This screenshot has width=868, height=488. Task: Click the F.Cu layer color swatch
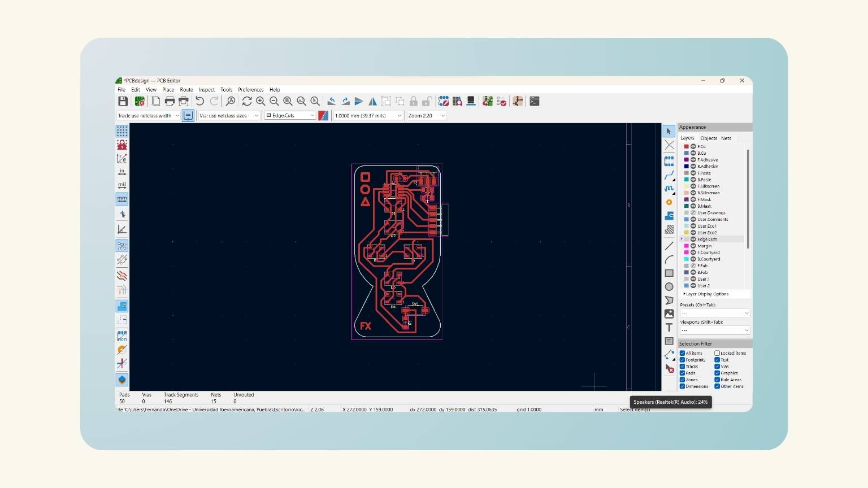pyautogui.click(x=687, y=146)
